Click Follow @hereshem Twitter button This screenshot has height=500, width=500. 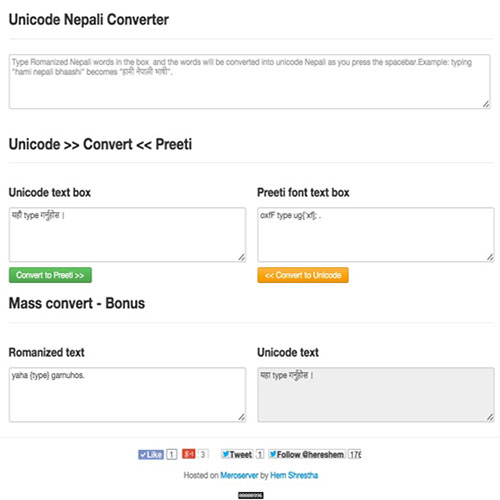tap(307, 454)
